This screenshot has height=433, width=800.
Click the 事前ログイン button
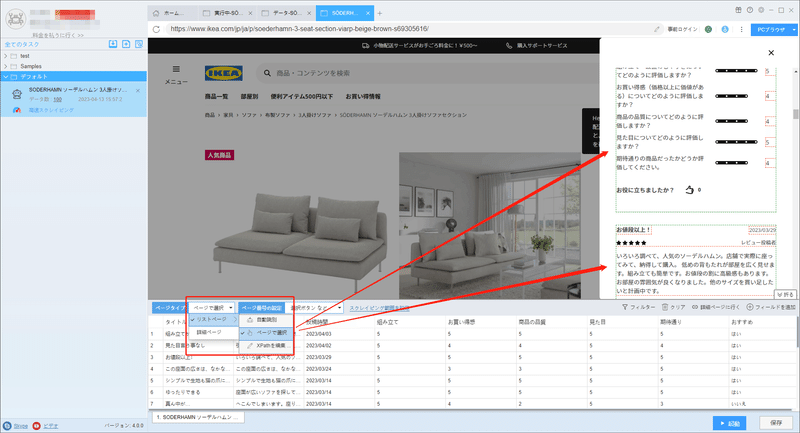[682, 29]
